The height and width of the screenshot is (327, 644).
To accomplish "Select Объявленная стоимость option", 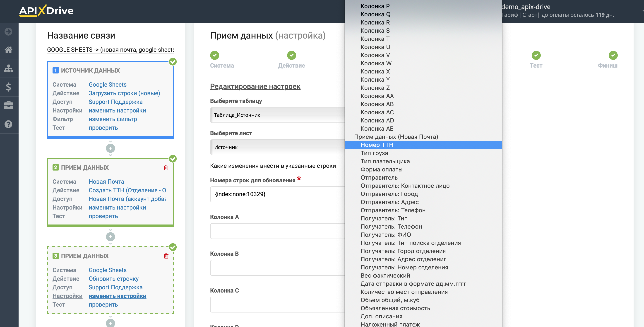I will [x=423, y=308].
